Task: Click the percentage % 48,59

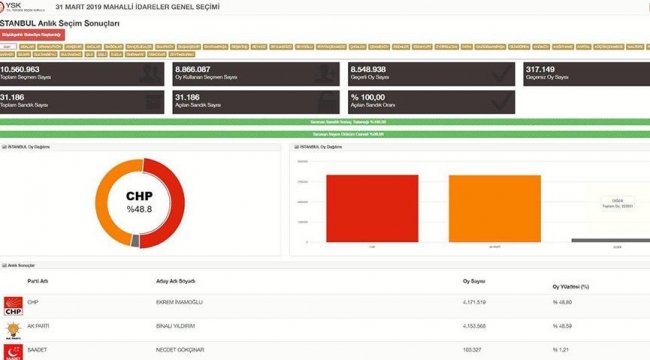Action: (562, 326)
